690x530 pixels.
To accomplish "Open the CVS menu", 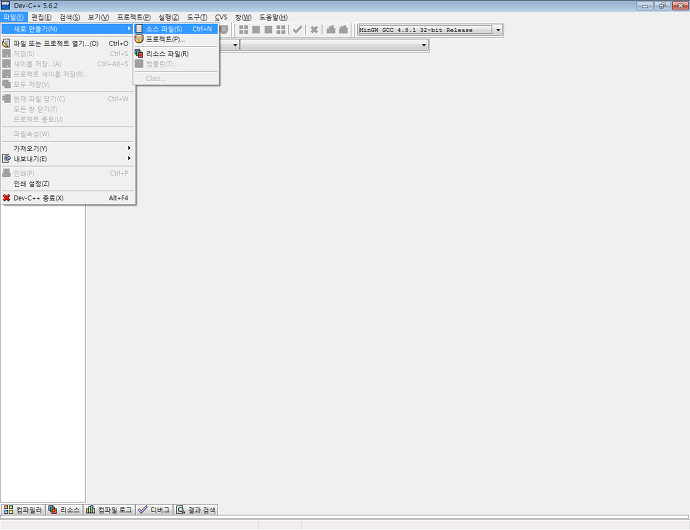I will point(221,17).
